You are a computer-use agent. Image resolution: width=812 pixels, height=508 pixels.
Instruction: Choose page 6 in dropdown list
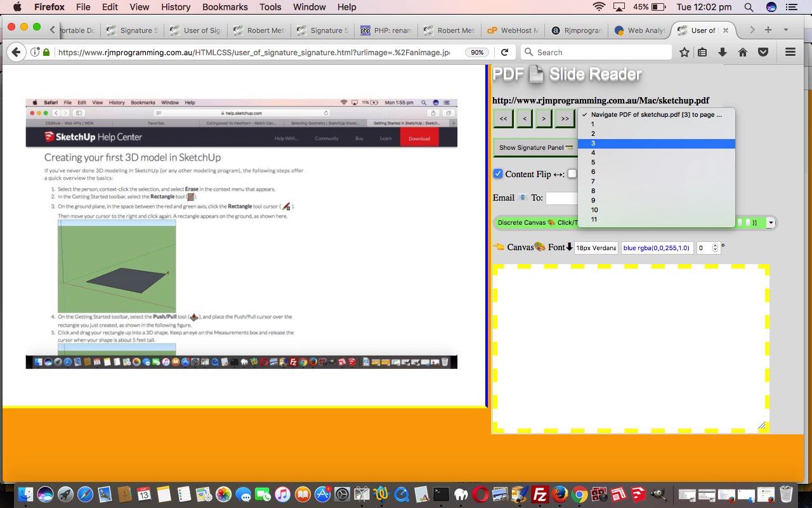(x=657, y=172)
